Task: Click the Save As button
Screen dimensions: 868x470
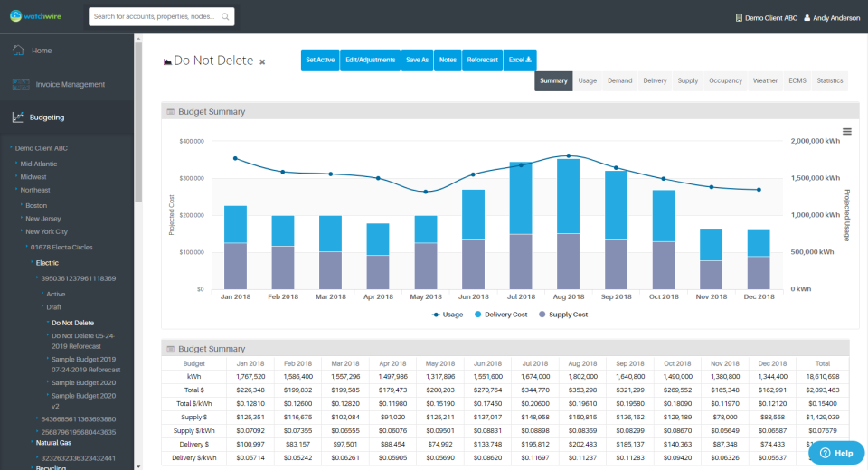Action: 418,60
